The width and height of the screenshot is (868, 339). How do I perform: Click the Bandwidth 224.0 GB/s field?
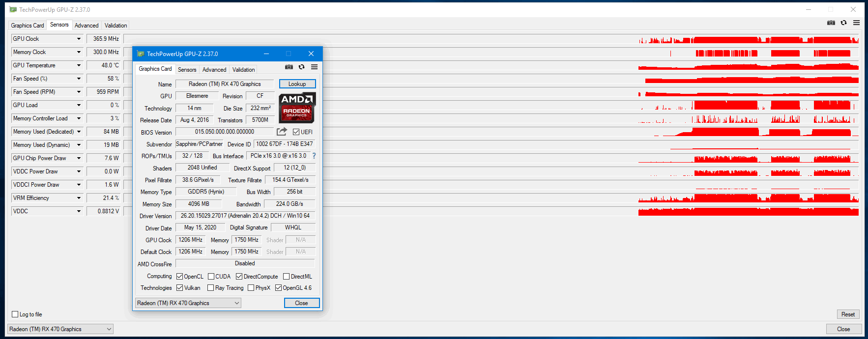[x=289, y=204]
